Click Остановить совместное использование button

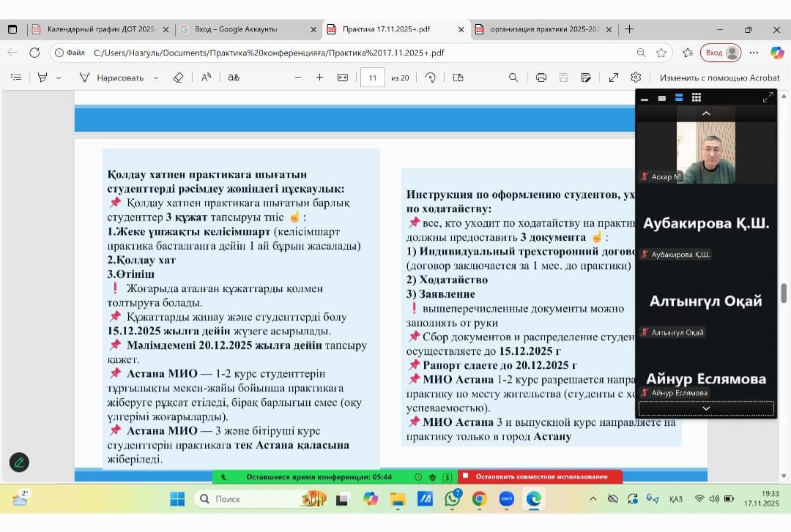[x=541, y=476]
